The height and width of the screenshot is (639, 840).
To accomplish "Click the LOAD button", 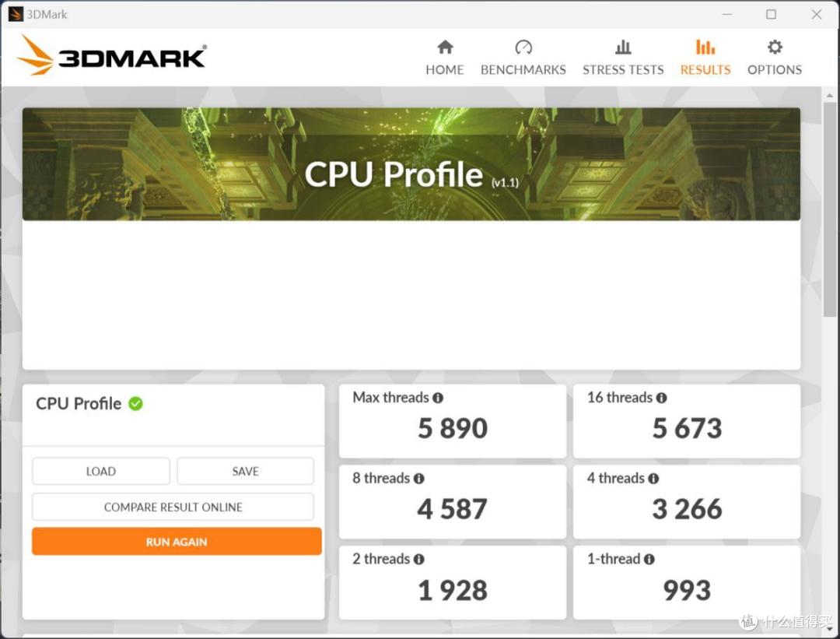I will click(100, 471).
